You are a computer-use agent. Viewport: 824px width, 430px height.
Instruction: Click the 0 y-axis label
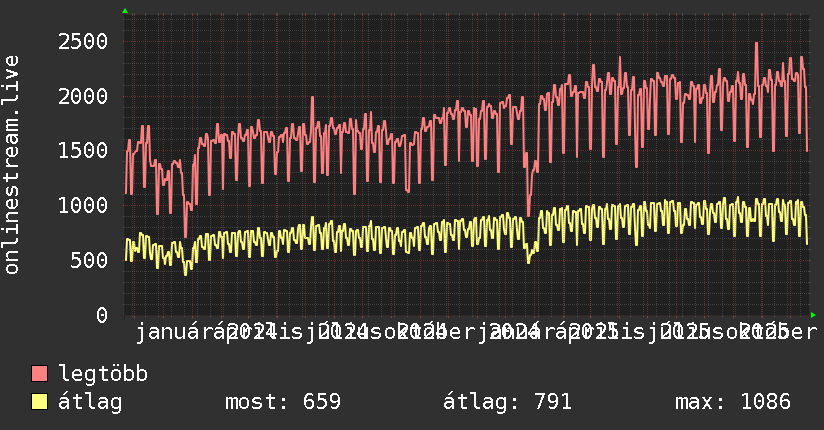102,315
